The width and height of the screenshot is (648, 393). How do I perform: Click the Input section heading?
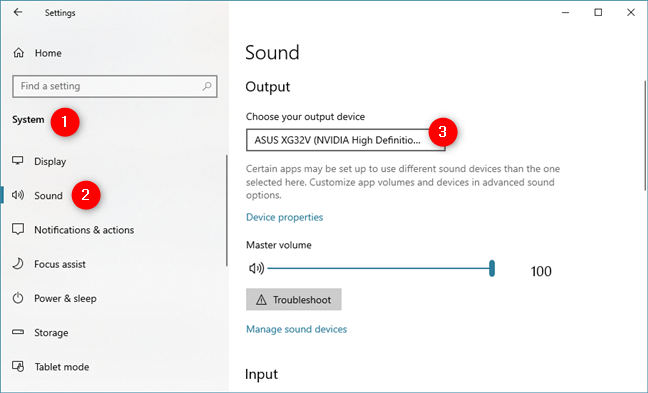point(261,374)
